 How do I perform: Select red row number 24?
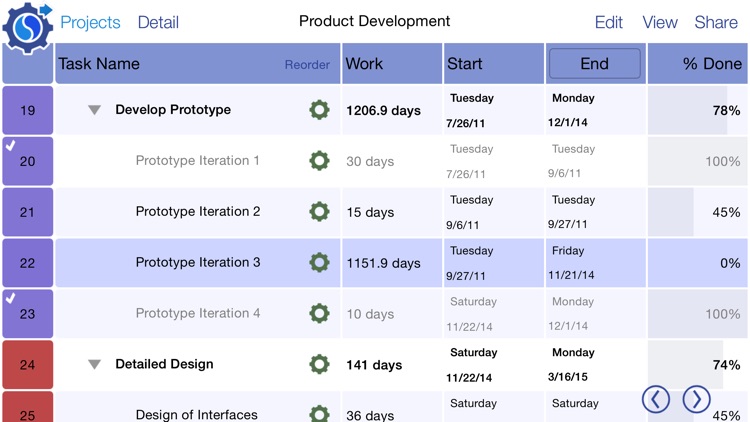(28, 365)
